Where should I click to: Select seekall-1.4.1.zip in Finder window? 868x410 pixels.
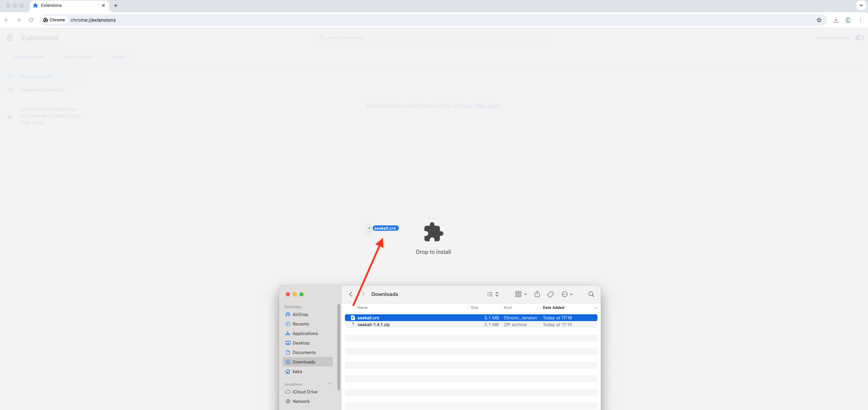[x=373, y=325]
